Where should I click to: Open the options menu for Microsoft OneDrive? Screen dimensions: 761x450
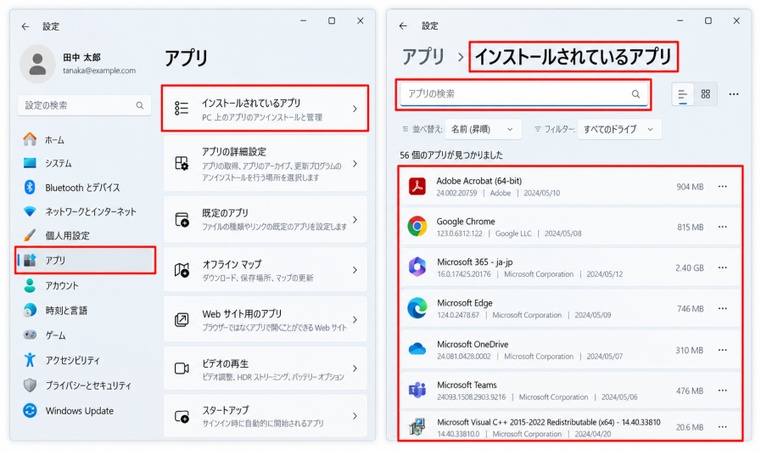pyautogui.click(x=723, y=350)
